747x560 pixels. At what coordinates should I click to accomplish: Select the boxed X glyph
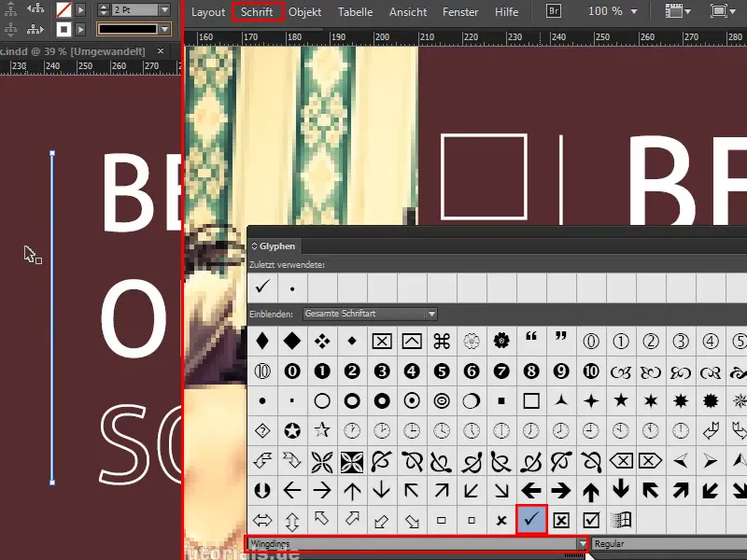tap(561, 520)
